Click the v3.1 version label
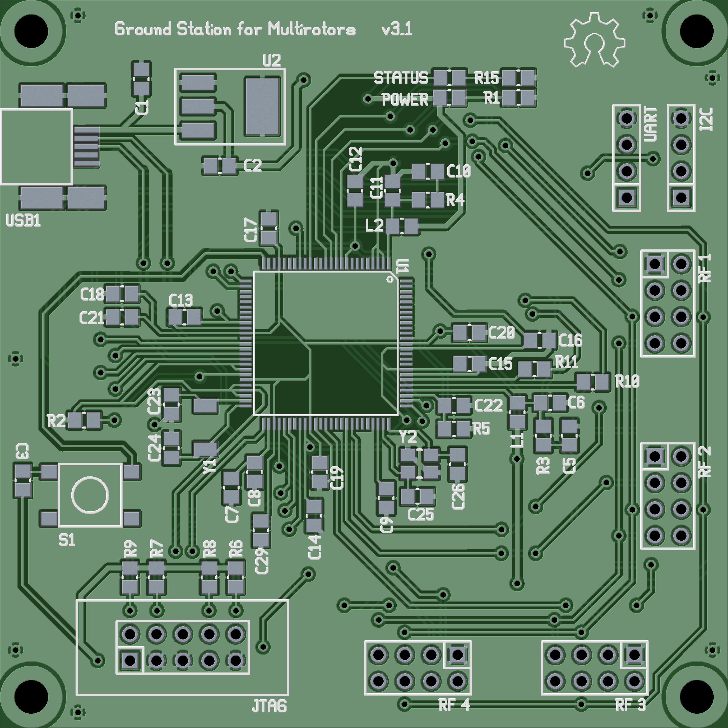728x728 pixels. (397, 30)
